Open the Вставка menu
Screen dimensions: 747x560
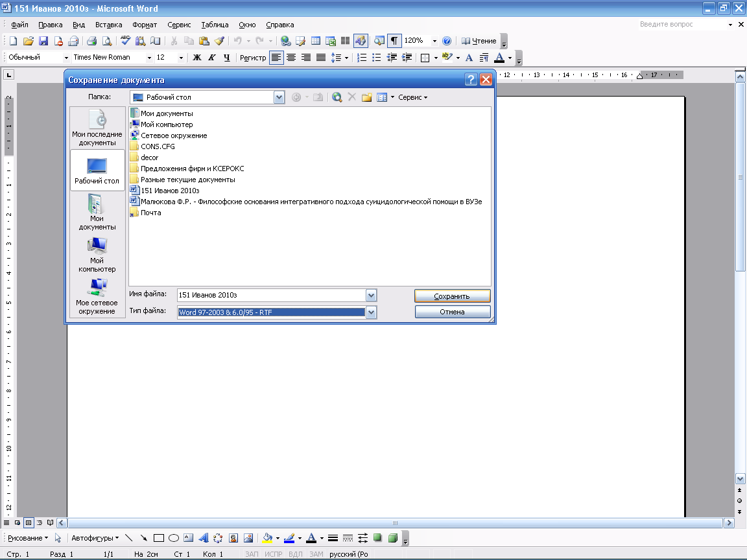click(109, 25)
